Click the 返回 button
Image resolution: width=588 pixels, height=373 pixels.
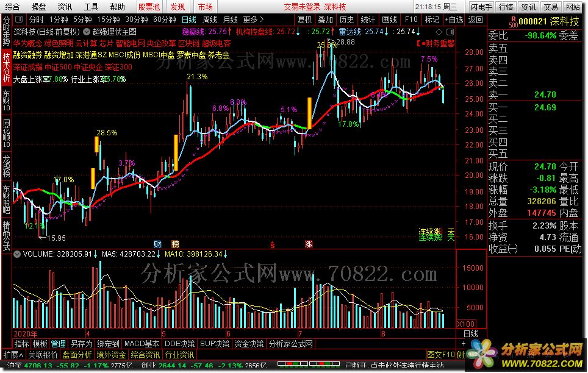(476, 20)
